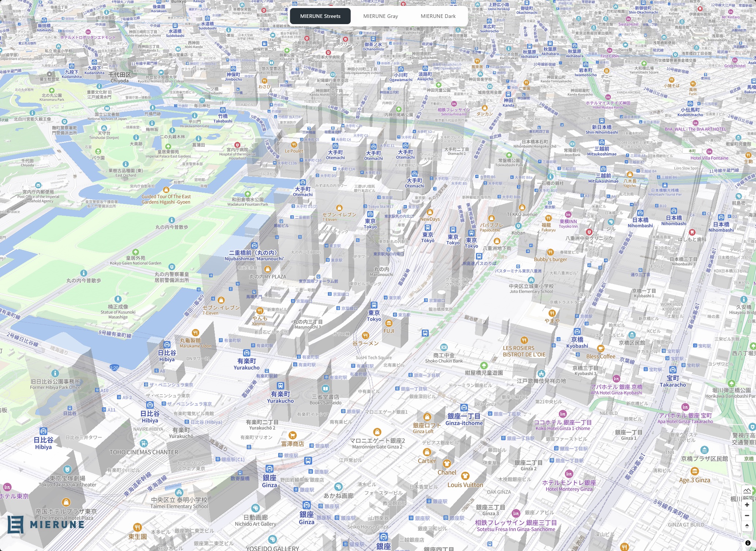Screen dimensions: 756x551
Task: Click the Ginza-itchome station icon
Action: pyautogui.click(x=464, y=408)
